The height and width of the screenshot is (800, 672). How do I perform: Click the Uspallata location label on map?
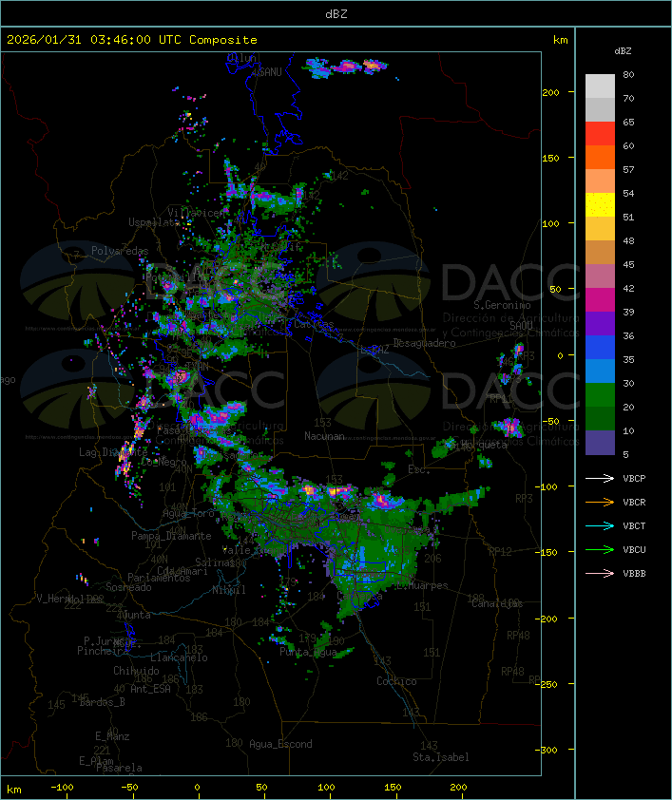[x=153, y=221]
